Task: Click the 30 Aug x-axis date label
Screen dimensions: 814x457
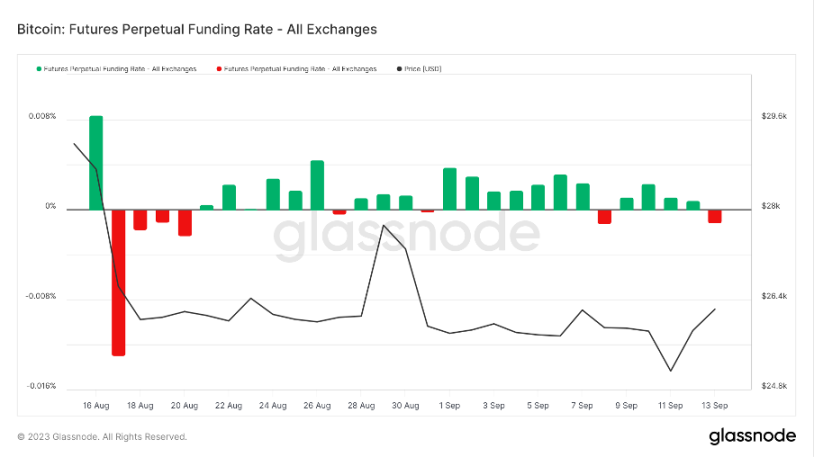Action: [405, 405]
